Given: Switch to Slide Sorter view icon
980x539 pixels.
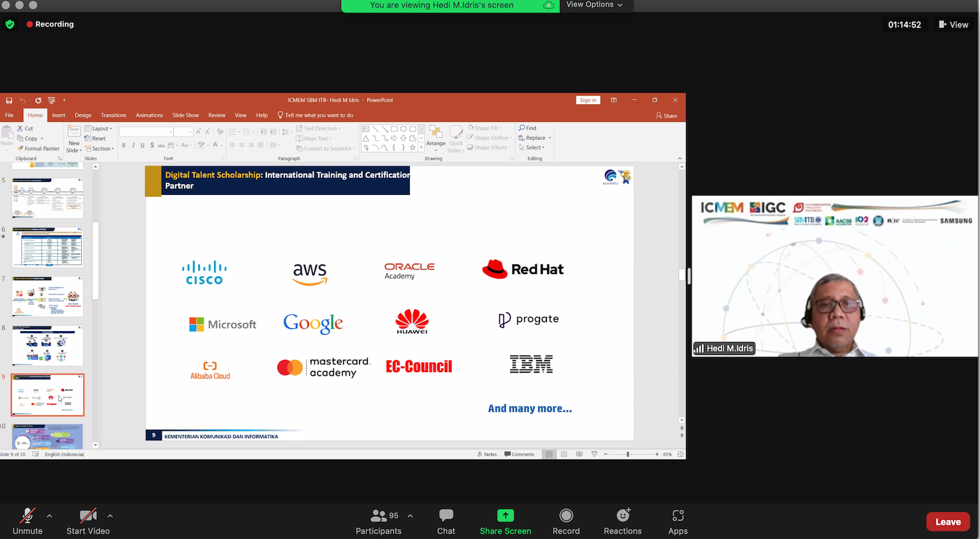Looking at the screenshot, I should click(564, 454).
